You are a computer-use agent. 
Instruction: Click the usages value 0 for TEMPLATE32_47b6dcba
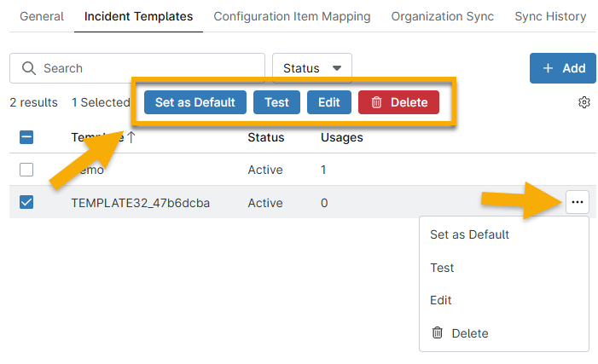[x=324, y=203]
